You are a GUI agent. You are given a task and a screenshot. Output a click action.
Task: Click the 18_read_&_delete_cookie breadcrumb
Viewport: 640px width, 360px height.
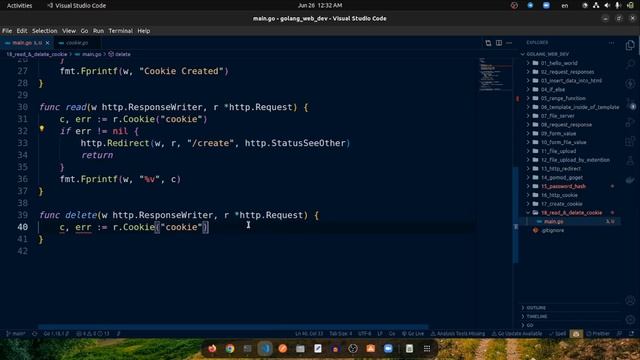36,54
